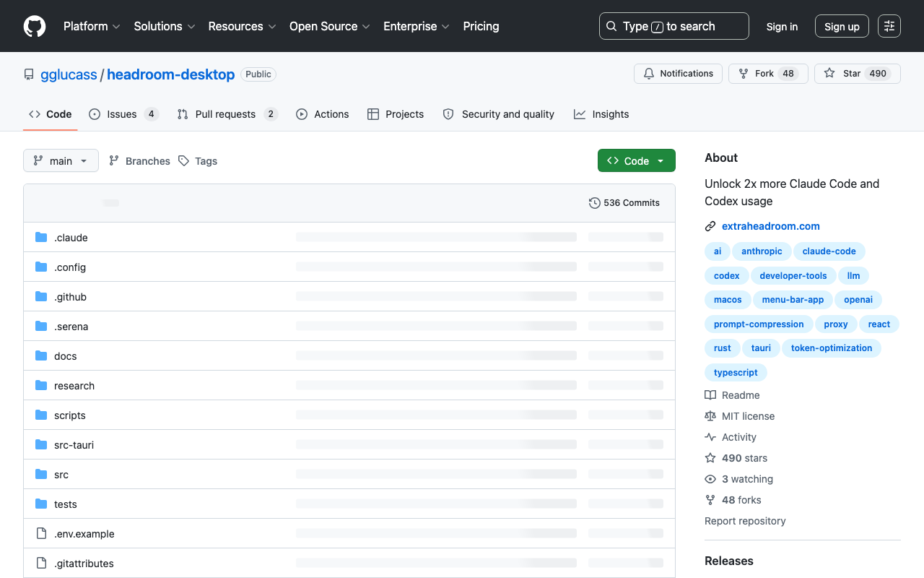The height and width of the screenshot is (578, 924).
Task: Click the folder icon for .claude
Action: [x=41, y=238]
